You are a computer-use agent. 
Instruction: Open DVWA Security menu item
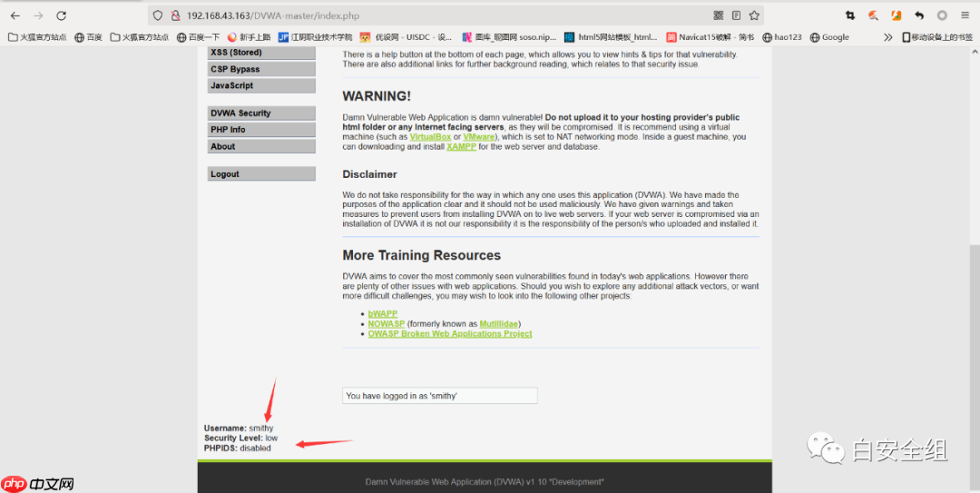coord(261,113)
